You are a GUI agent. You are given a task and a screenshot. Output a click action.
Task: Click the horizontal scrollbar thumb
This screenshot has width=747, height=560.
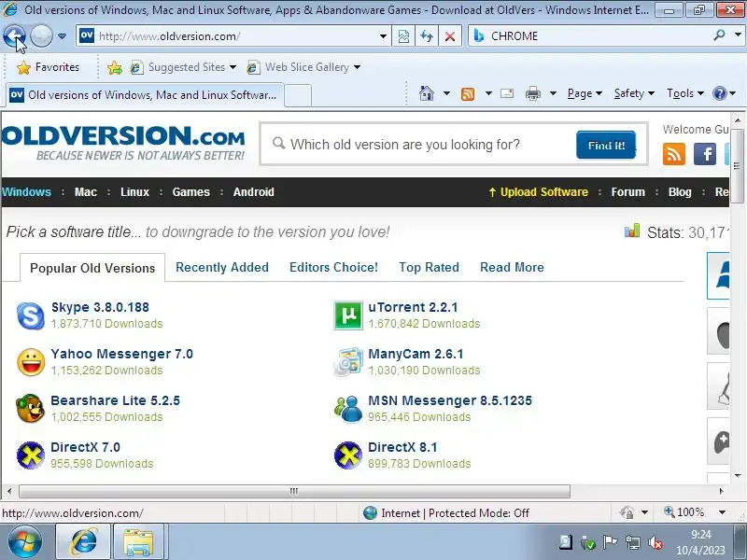(x=294, y=491)
